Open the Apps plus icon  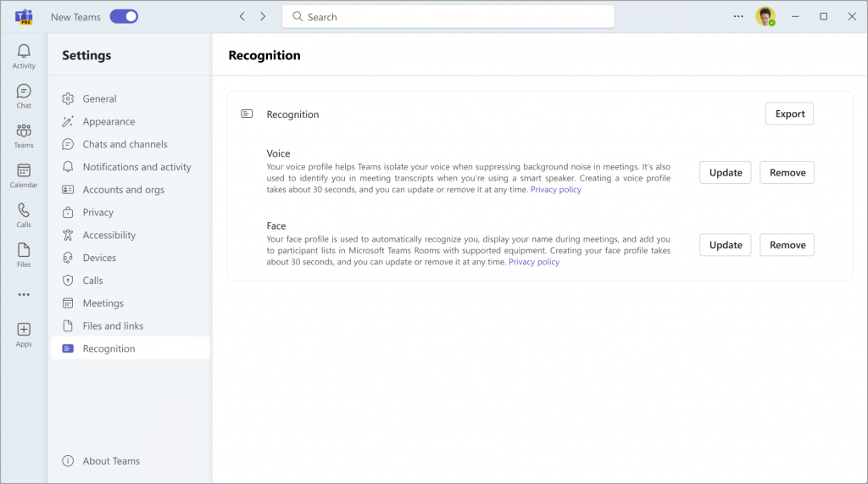click(x=24, y=330)
